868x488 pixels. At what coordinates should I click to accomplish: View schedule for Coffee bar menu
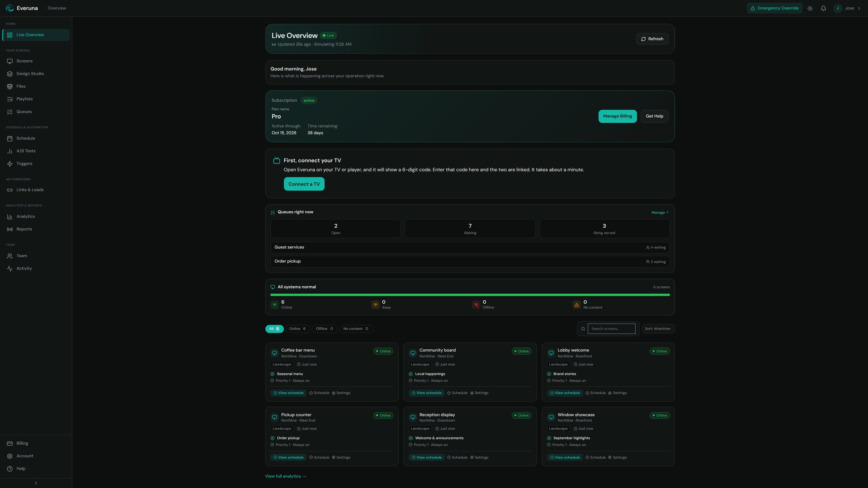[289, 393]
